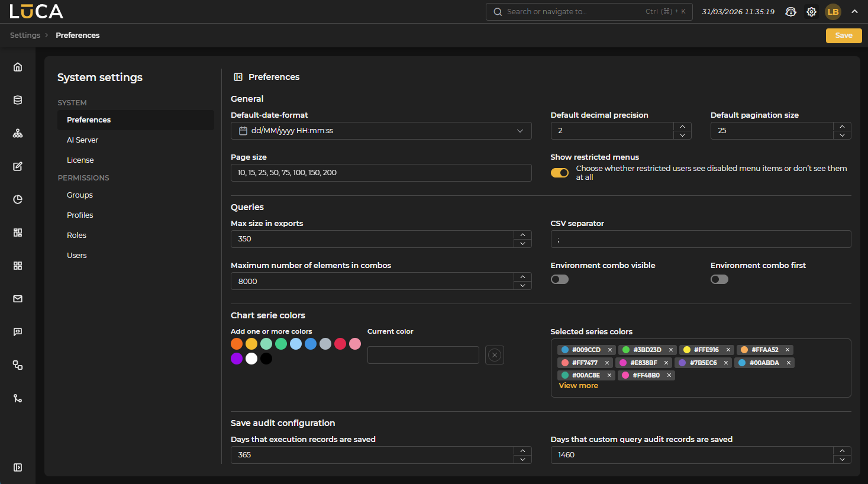Collapse the top bar with the chevron arrow
Screen dimensions: 868x484
pyautogui.click(x=854, y=11)
